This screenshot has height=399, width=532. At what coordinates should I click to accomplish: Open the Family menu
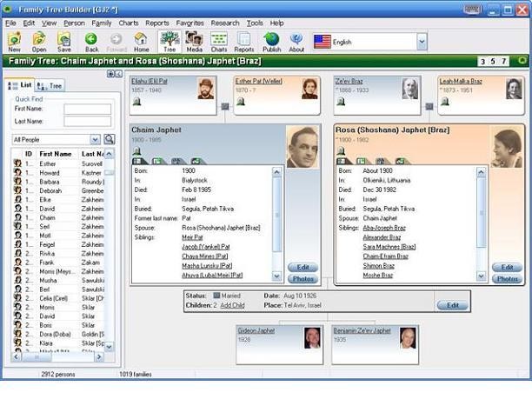(102, 23)
